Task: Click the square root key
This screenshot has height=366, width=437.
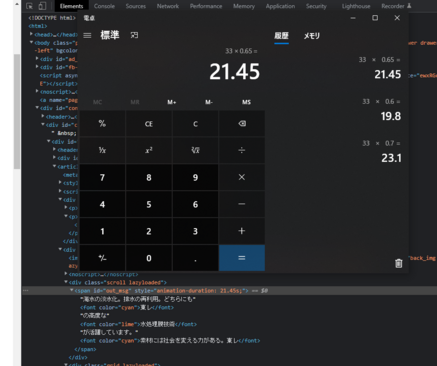Action: (x=195, y=150)
